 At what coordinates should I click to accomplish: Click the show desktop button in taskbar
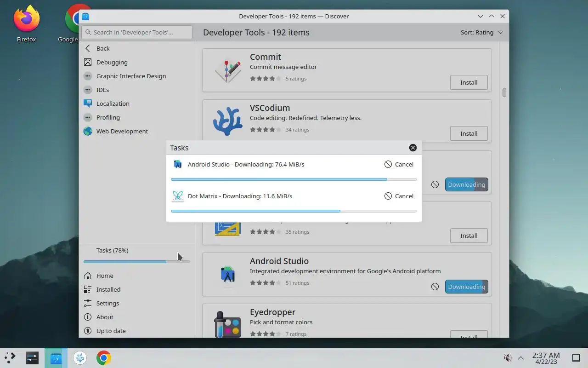[x=576, y=358]
